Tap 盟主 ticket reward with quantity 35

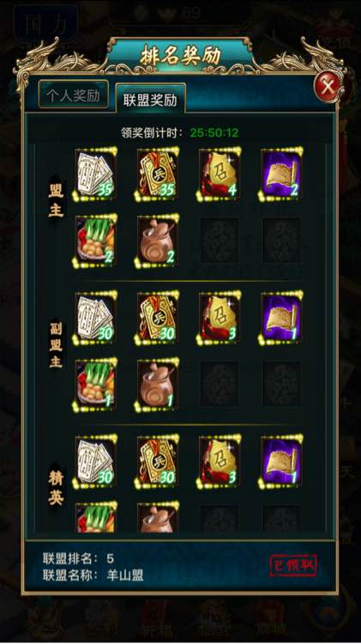click(95, 175)
